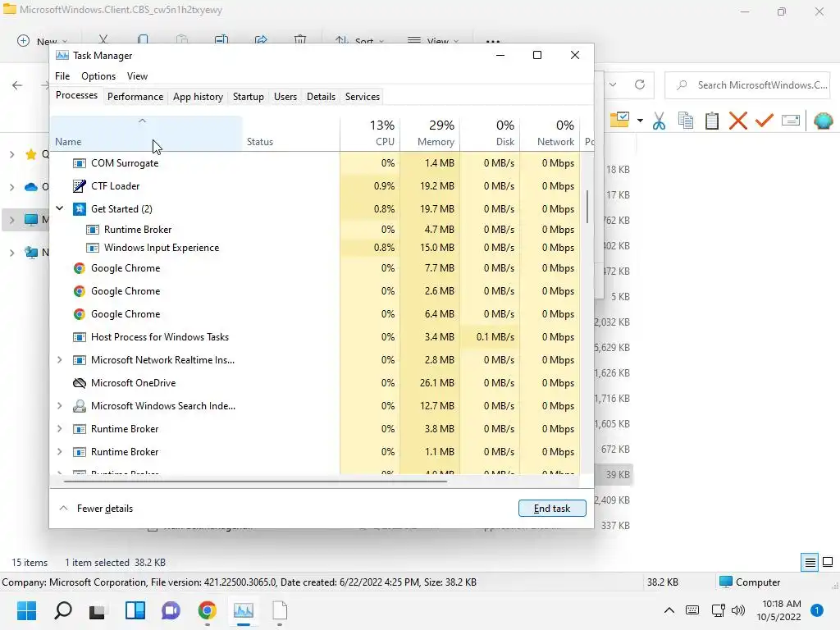Click the Search MicrosoftWindows.C... field in Explorer

(x=747, y=85)
